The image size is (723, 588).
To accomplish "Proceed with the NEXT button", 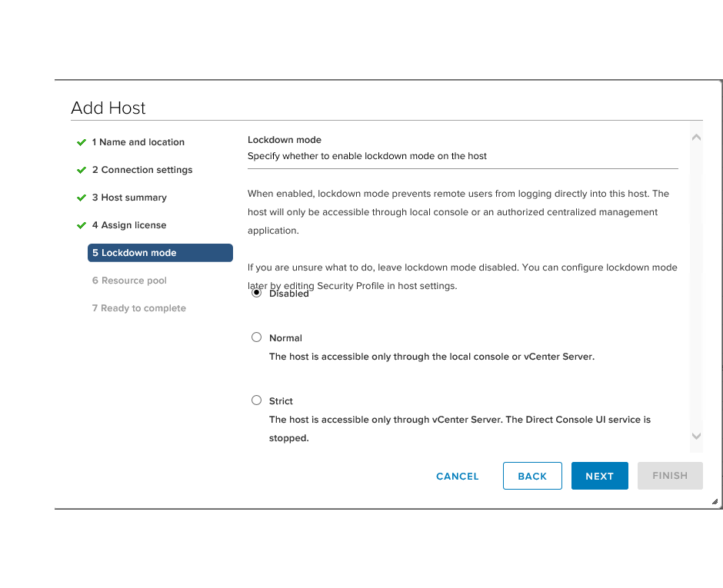I will click(x=599, y=477).
